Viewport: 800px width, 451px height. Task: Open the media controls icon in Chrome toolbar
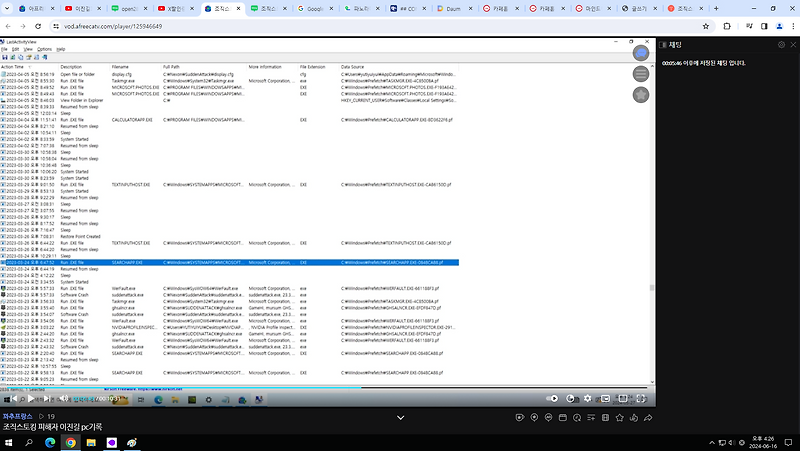coord(749,26)
